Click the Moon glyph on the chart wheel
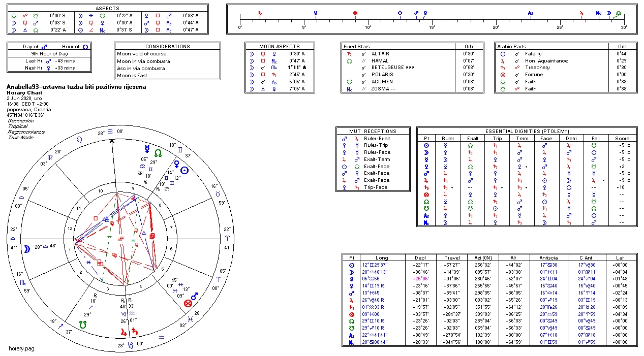The image size is (644, 356). pos(26,248)
